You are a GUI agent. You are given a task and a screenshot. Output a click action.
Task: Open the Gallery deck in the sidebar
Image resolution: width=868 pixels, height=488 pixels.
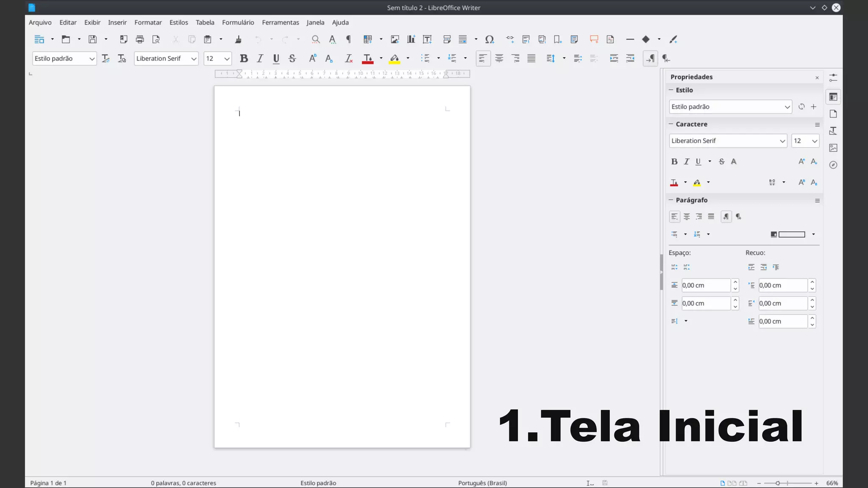click(x=833, y=148)
